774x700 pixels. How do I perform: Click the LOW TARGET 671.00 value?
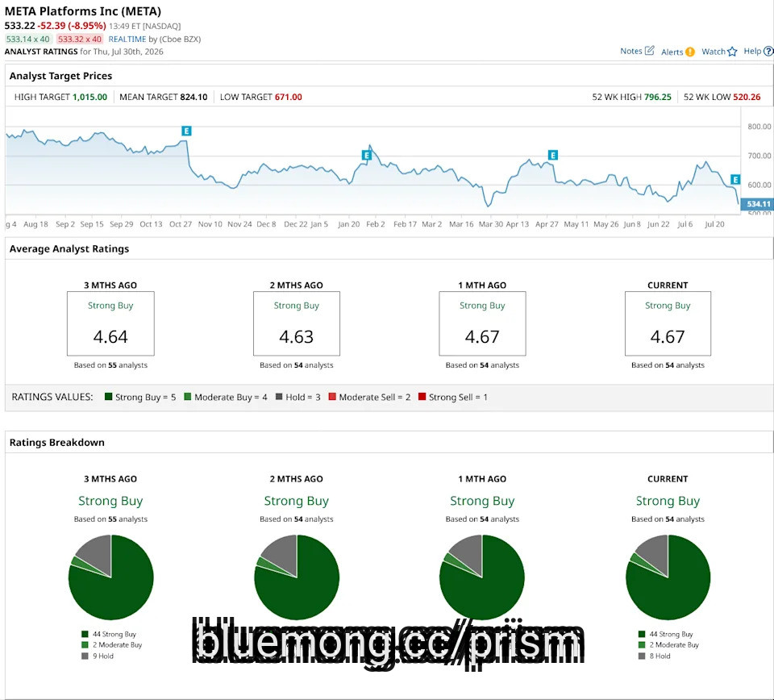coord(289,98)
